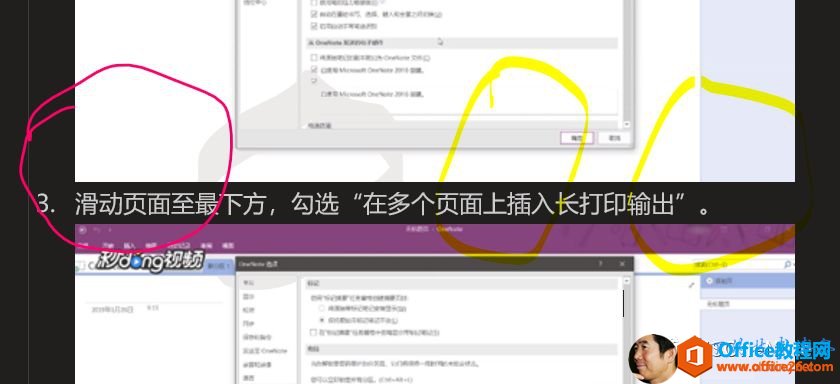Click the 取消 button in upper dialog
The image size is (840, 384).
pyautogui.click(x=614, y=138)
